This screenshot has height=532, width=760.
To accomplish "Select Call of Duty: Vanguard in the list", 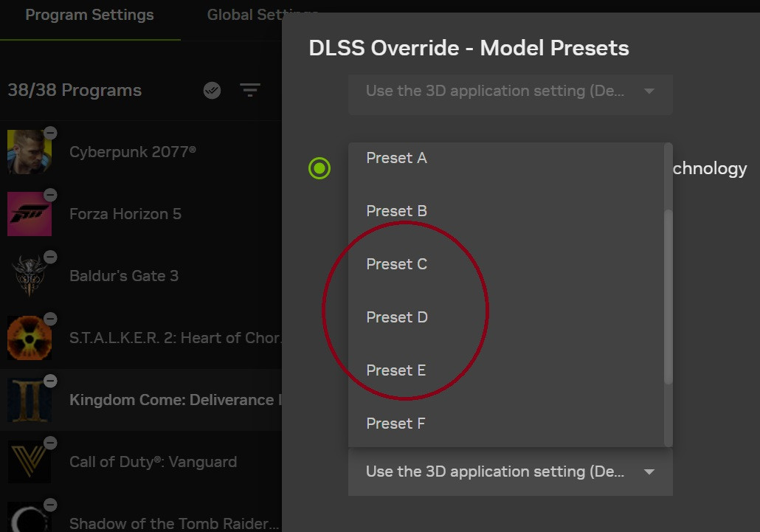I will click(140, 462).
